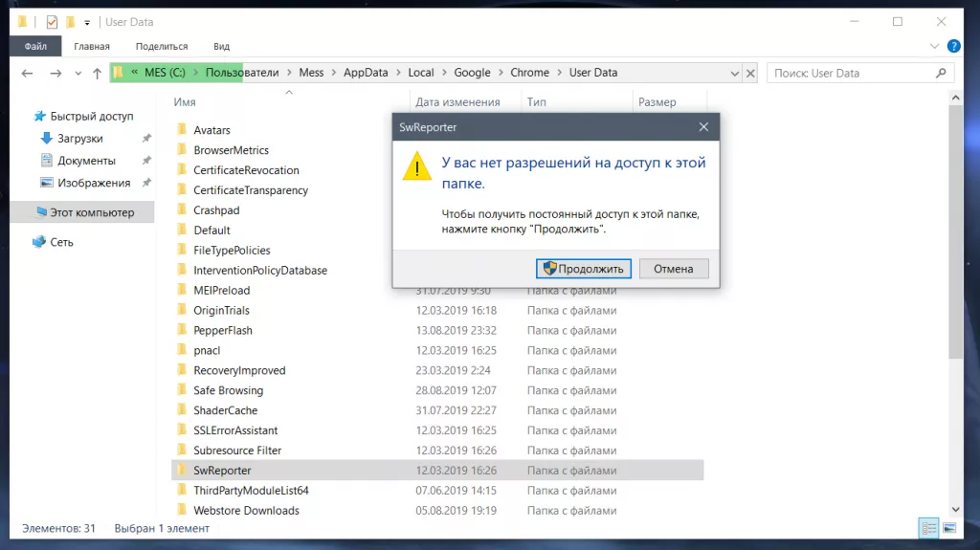Click Google in the address breadcrumb
The width and height of the screenshot is (980, 550).
click(x=472, y=73)
